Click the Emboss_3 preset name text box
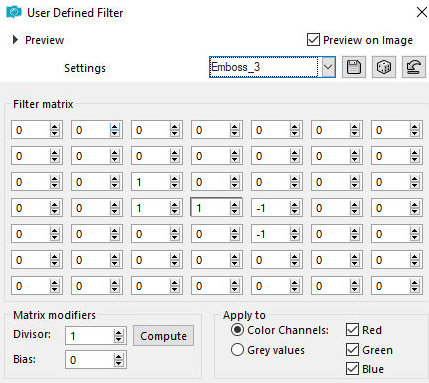429x383 pixels. pyautogui.click(x=264, y=67)
